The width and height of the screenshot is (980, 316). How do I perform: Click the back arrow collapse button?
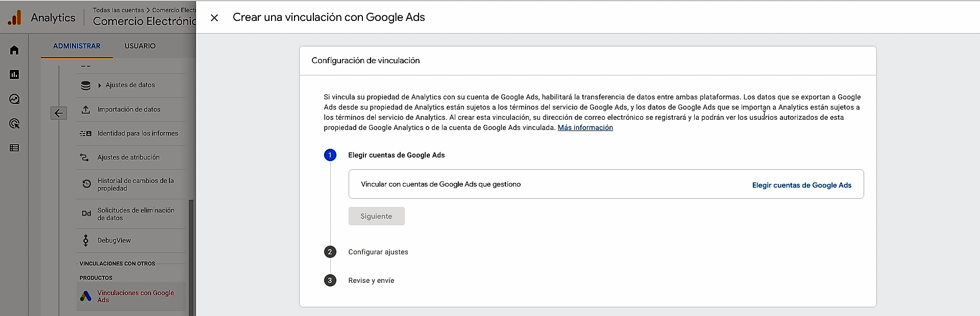click(x=59, y=113)
